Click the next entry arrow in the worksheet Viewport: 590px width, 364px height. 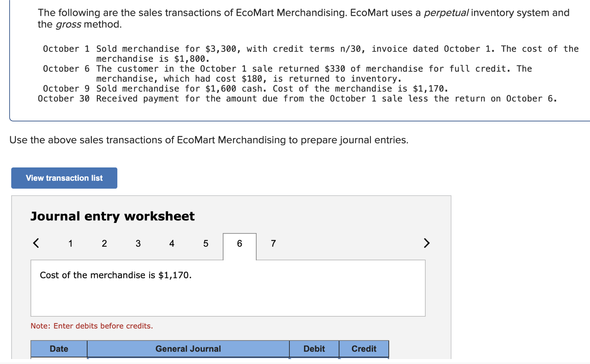pyautogui.click(x=427, y=243)
